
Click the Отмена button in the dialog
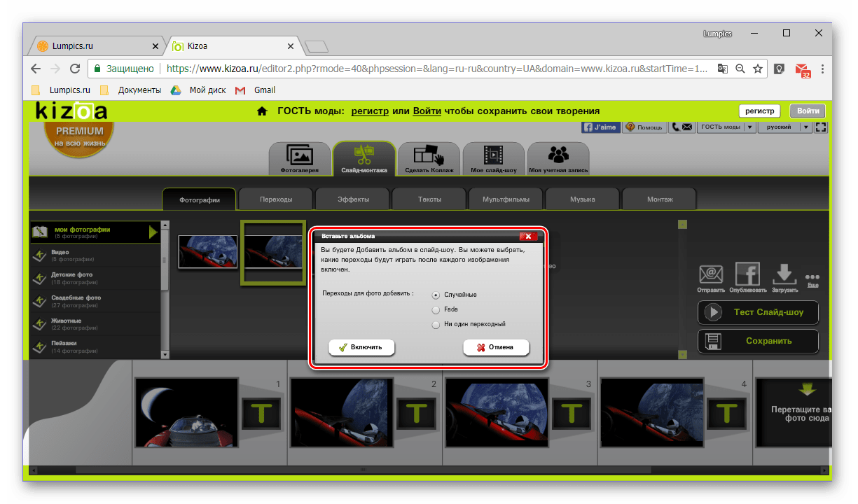coord(496,347)
